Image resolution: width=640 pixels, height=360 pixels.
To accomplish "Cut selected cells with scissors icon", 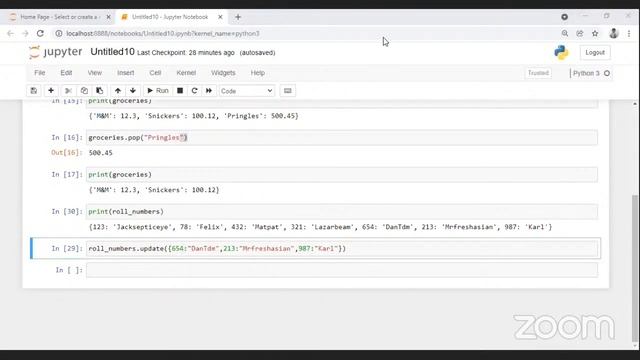I will point(69,91).
